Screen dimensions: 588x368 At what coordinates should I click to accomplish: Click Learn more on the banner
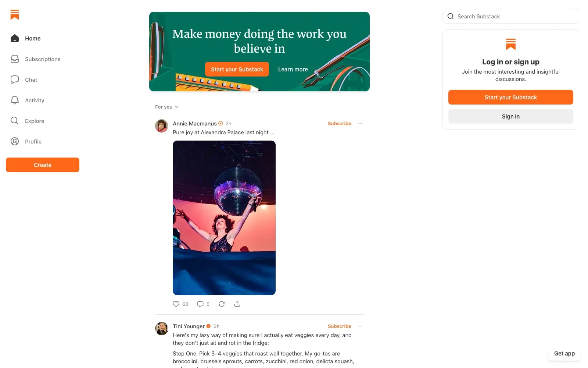pyautogui.click(x=293, y=69)
